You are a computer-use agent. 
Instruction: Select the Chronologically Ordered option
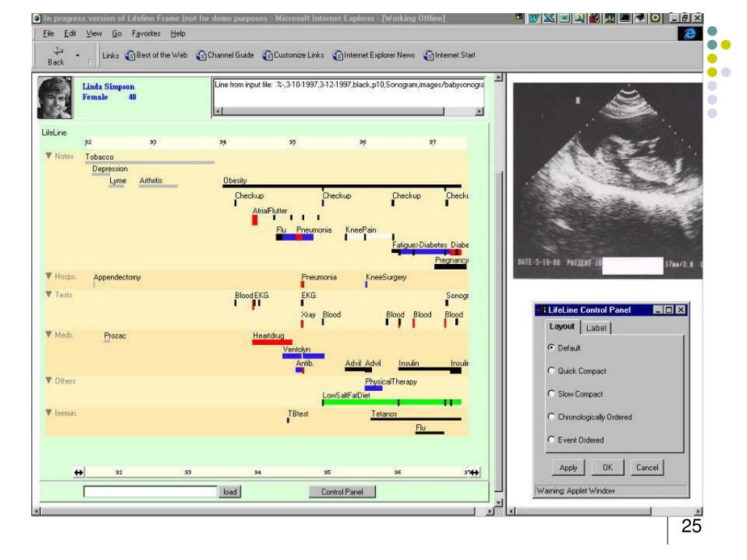click(x=551, y=416)
